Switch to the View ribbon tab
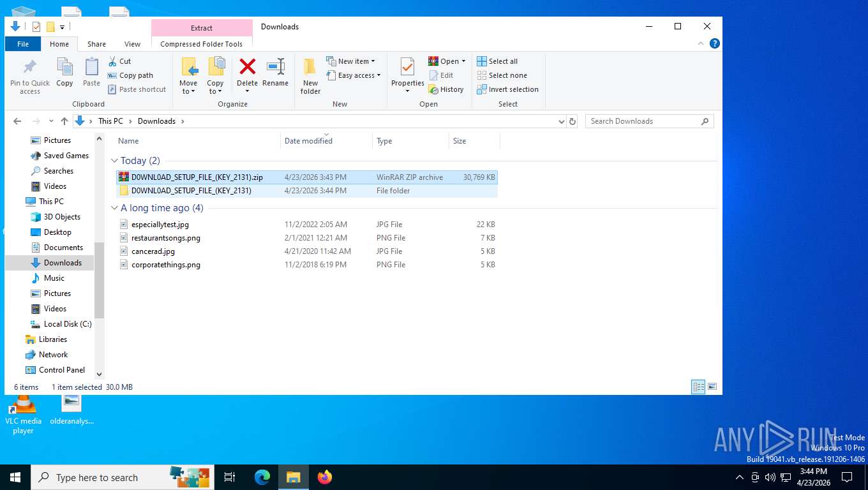This screenshot has height=490, width=868. tap(133, 44)
